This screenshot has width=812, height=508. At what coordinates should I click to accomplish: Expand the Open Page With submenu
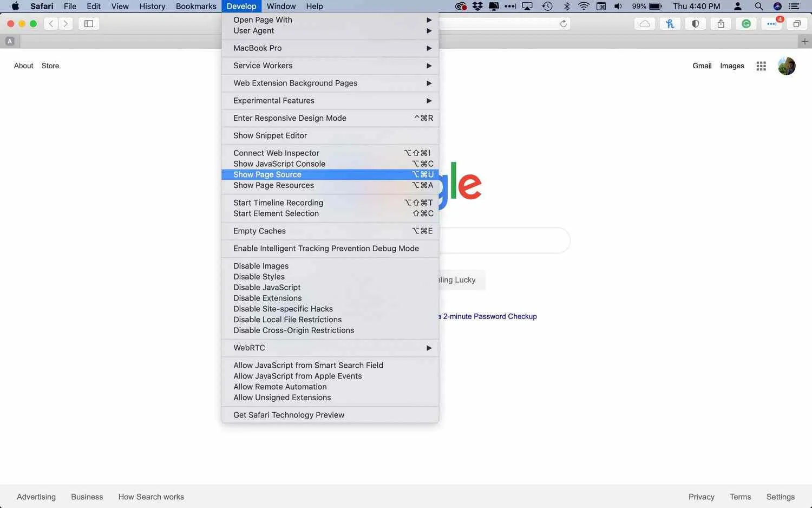coord(330,20)
